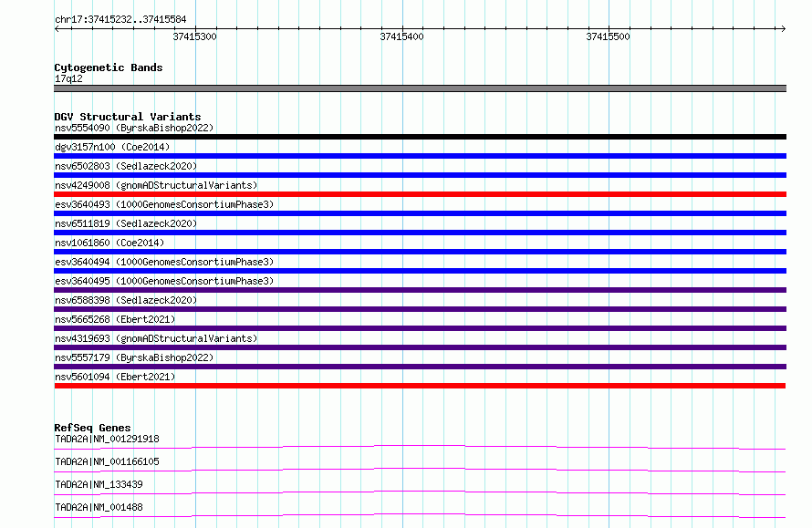Click the blue bar for esv3640494
The image size is (812, 528).
(420, 271)
